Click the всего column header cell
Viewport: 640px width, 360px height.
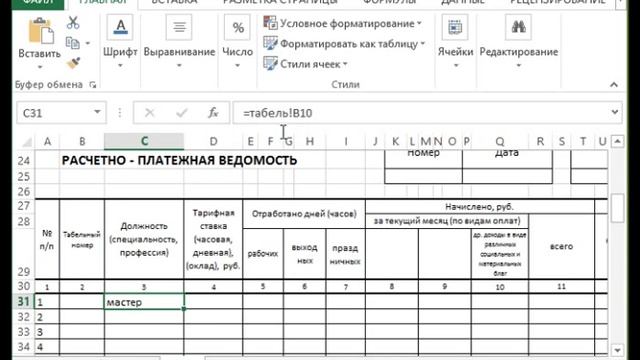(561, 247)
